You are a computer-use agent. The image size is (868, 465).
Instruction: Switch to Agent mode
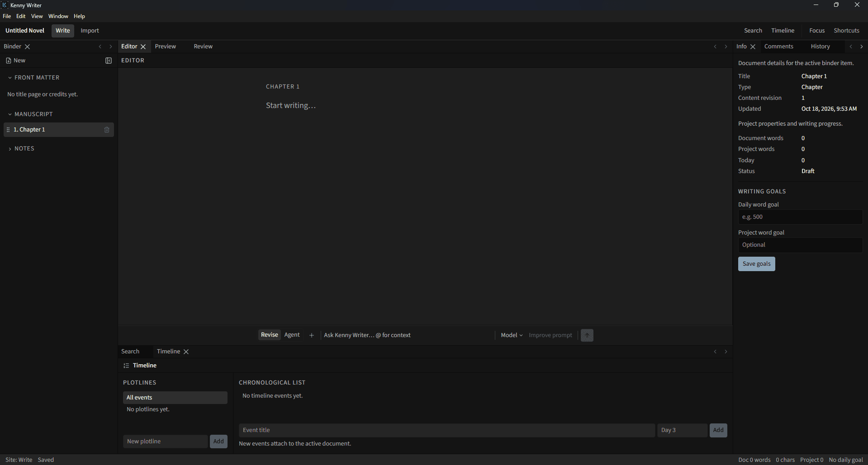point(292,335)
